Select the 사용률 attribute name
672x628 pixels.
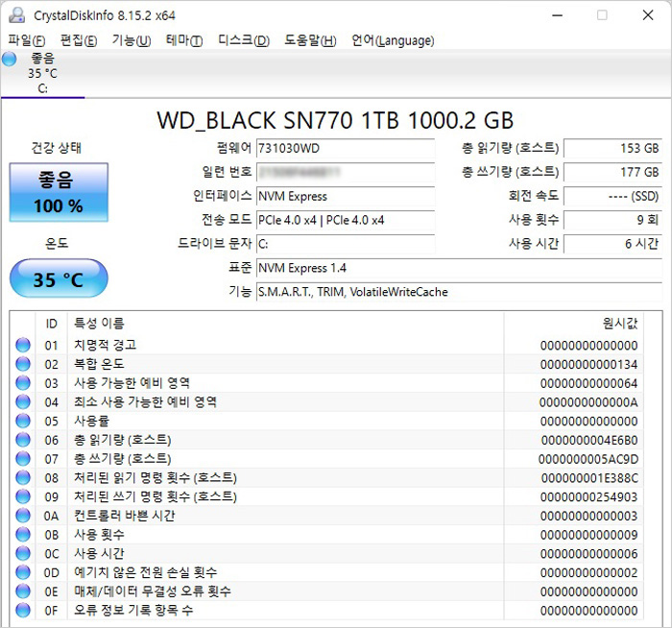click(x=92, y=421)
